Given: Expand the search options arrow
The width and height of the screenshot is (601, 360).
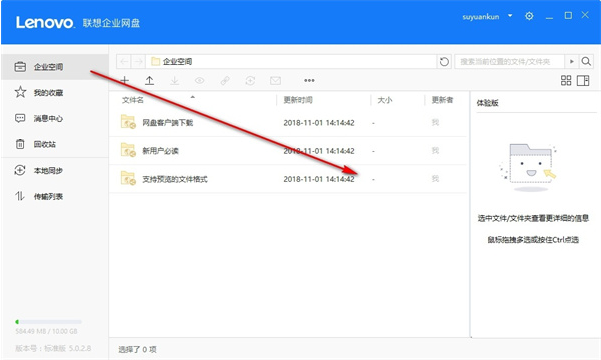Looking at the screenshot, I should pyautogui.click(x=571, y=61).
